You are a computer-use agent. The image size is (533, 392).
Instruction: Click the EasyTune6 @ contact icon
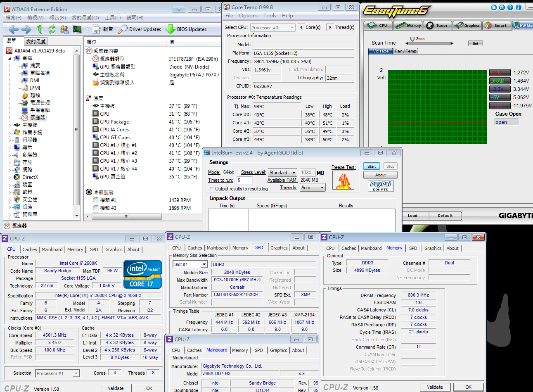502,7
